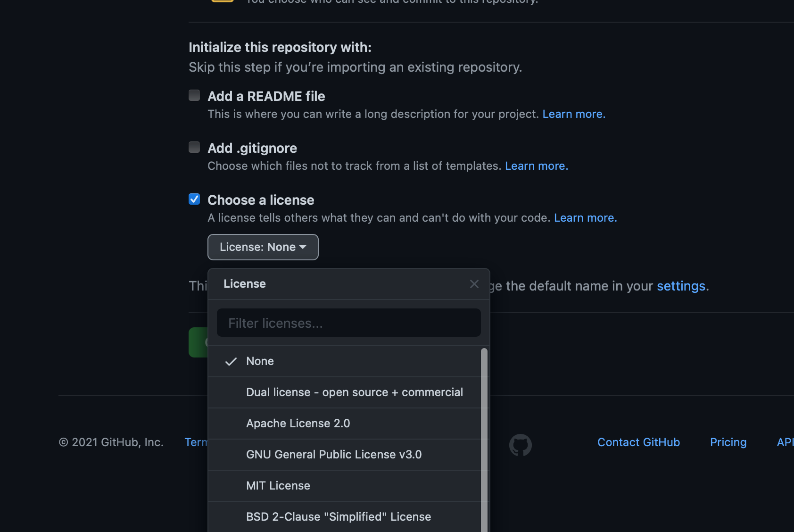
Task: Open the Learn more link about README files
Action: (573, 114)
